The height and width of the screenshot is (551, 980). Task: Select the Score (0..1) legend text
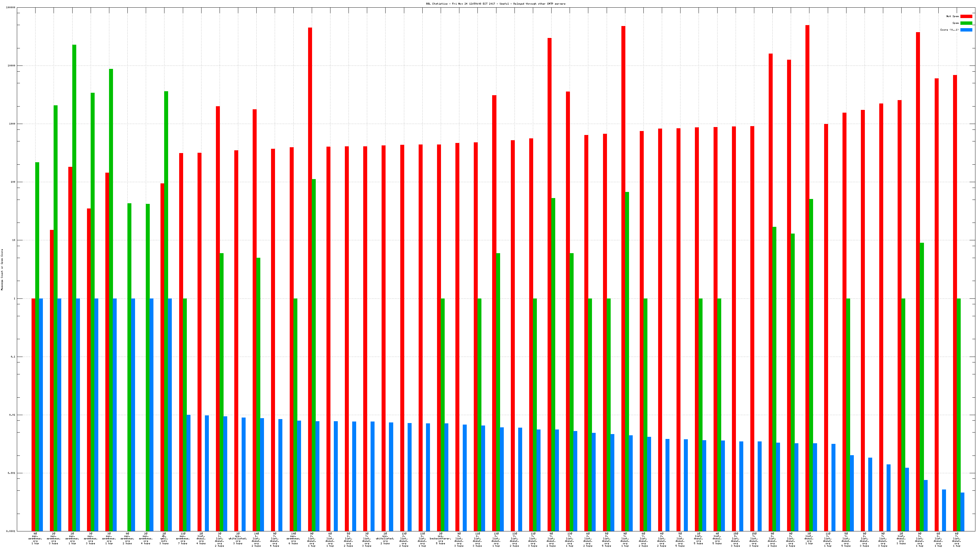(x=949, y=30)
